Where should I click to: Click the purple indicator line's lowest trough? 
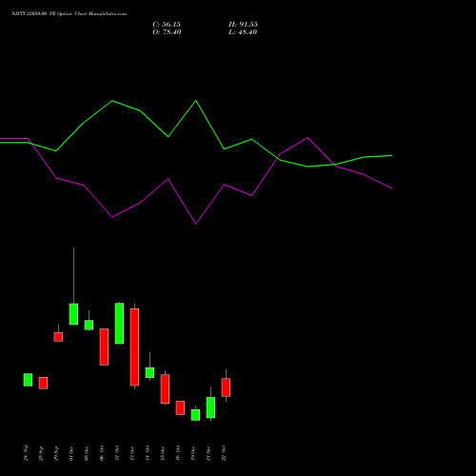pyautogui.click(x=196, y=224)
